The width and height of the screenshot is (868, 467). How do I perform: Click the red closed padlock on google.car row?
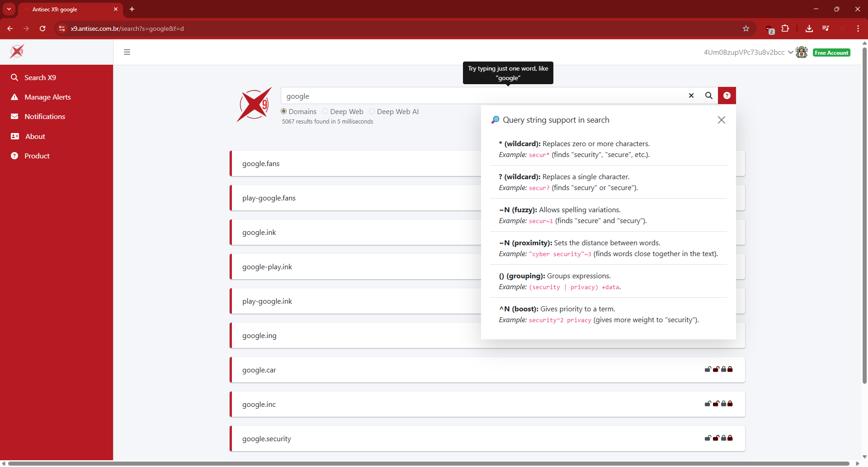point(730,369)
